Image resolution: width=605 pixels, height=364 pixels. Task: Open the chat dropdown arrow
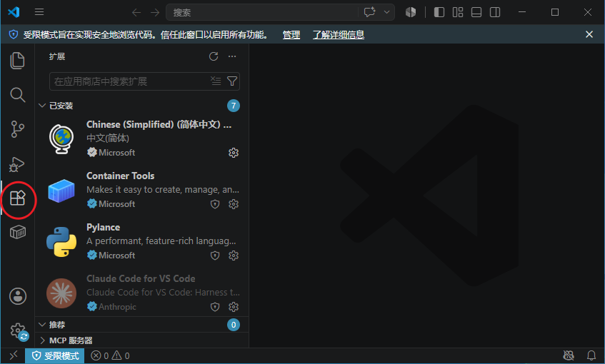point(386,12)
